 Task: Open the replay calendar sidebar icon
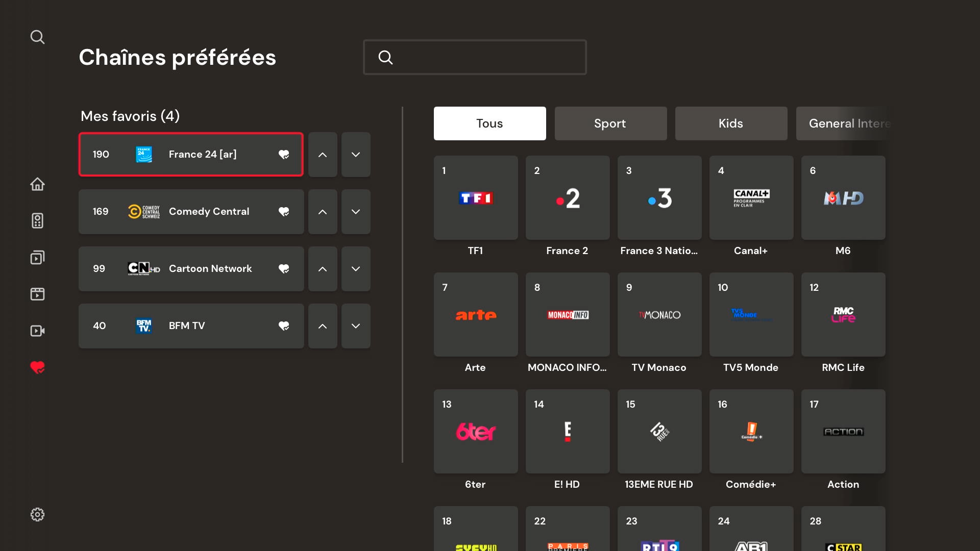click(x=37, y=294)
